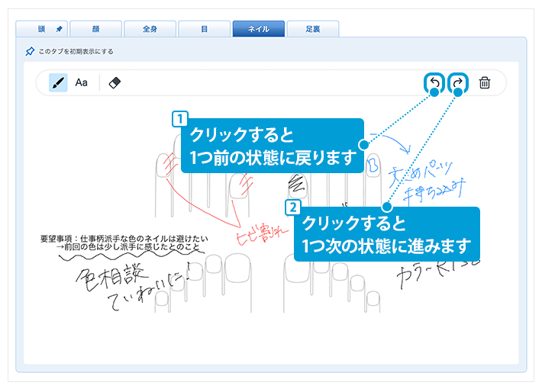Switch to the 頭 tab
542x392 pixels.
[x=40, y=29]
